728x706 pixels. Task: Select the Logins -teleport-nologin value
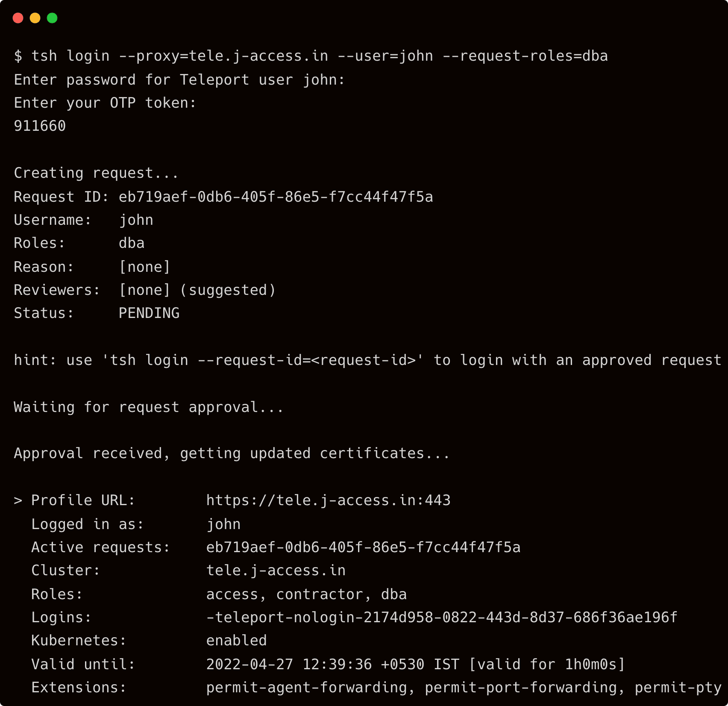[x=442, y=618]
